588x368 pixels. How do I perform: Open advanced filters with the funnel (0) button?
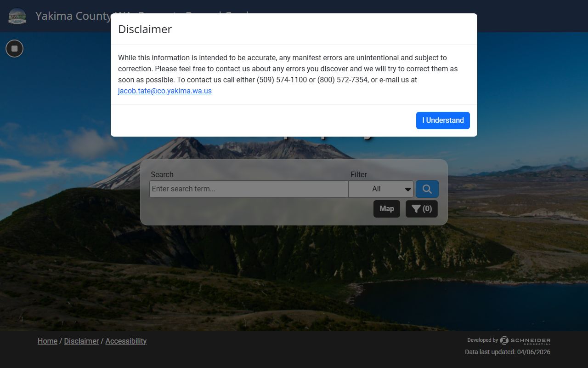[421, 209]
